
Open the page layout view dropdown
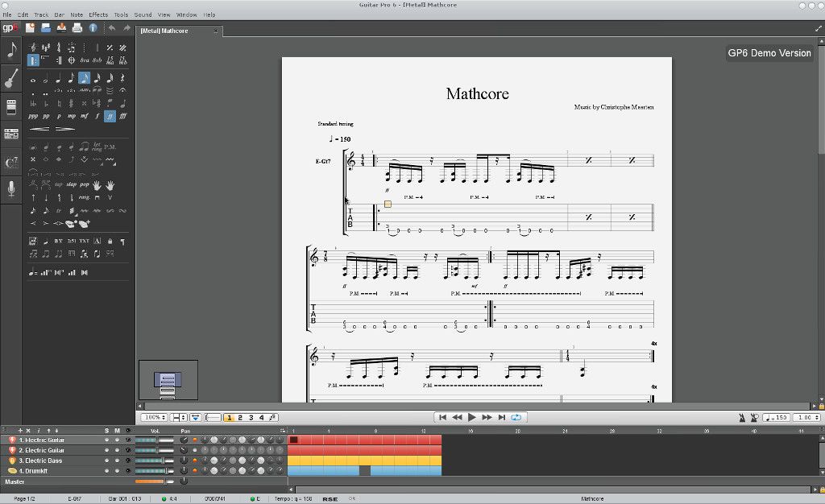179,417
